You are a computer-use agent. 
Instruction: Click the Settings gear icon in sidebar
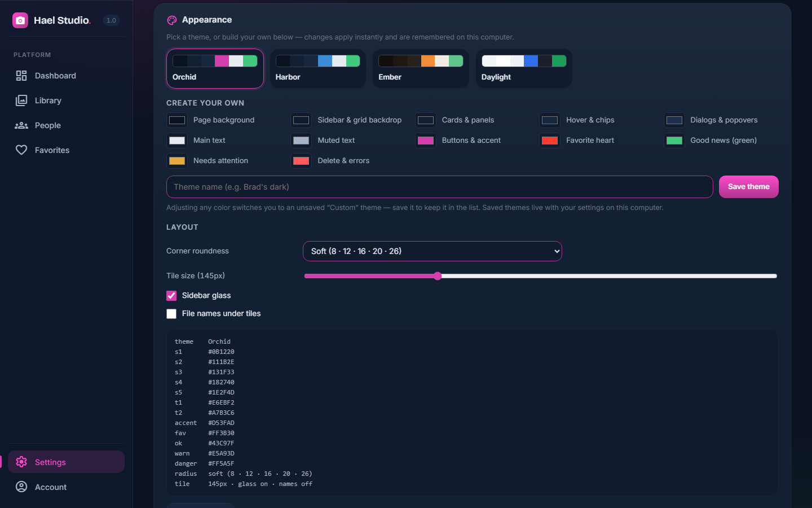[21, 462]
